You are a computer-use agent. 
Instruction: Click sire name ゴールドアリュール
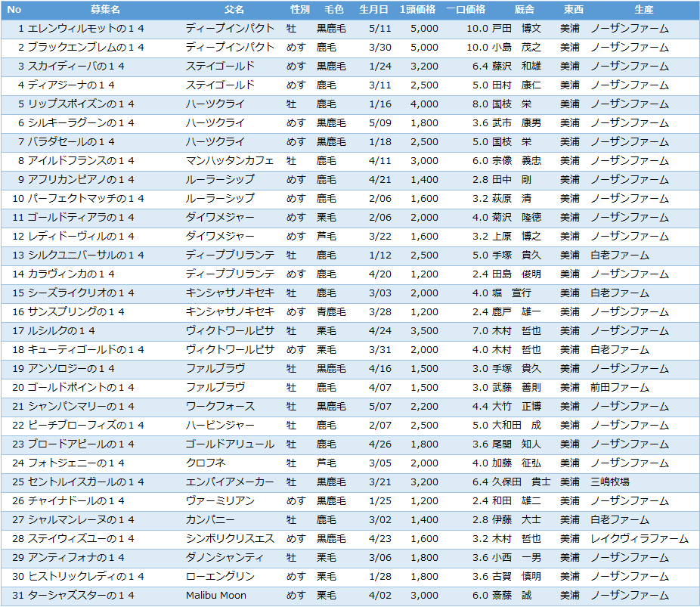[x=230, y=444]
